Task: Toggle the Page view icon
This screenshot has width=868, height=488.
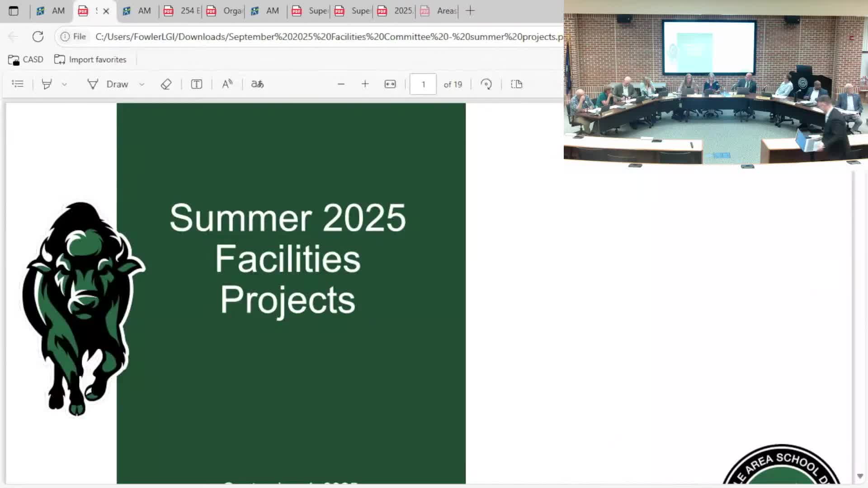Action: [517, 84]
